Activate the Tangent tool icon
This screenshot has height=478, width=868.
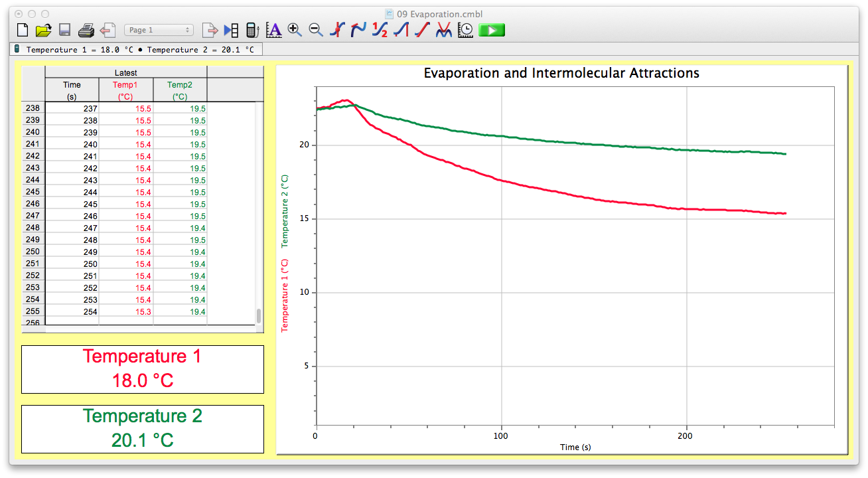(x=359, y=30)
